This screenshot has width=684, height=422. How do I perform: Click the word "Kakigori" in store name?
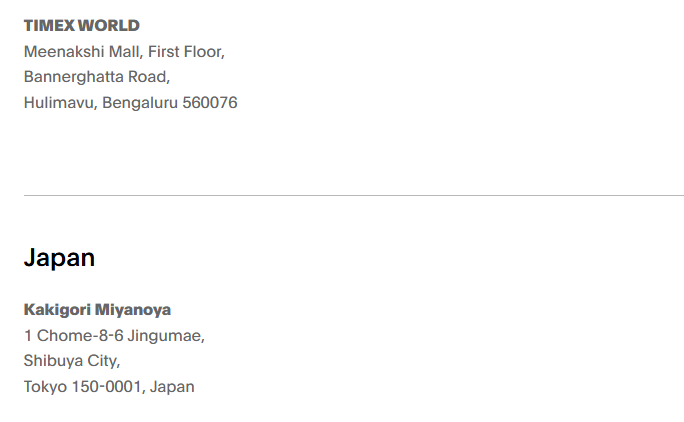(x=56, y=310)
